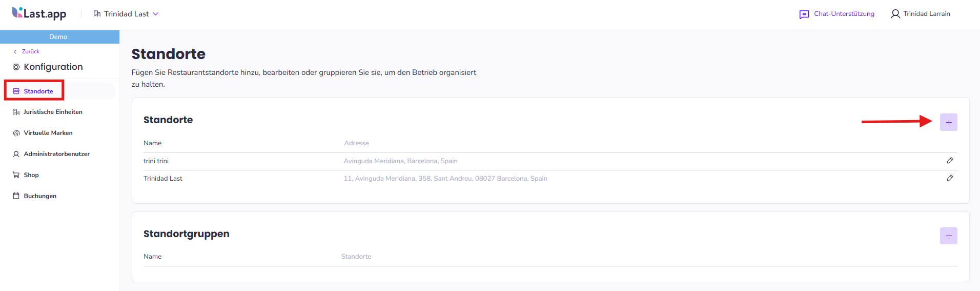Image resolution: width=980 pixels, height=291 pixels.
Task: Add a new Standortgruppen group
Action: pos(948,236)
